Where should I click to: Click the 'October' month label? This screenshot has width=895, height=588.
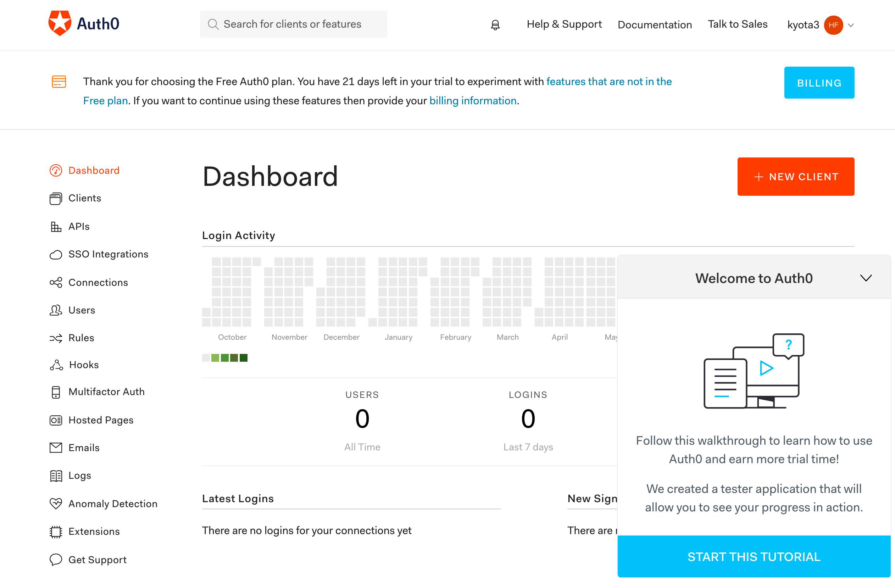(x=232, y=337)
